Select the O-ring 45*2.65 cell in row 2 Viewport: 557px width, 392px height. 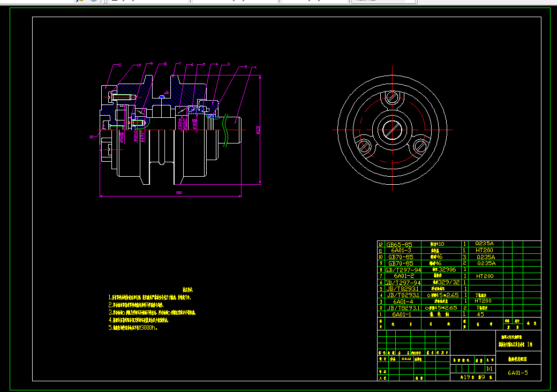click(x=441, y=308)
